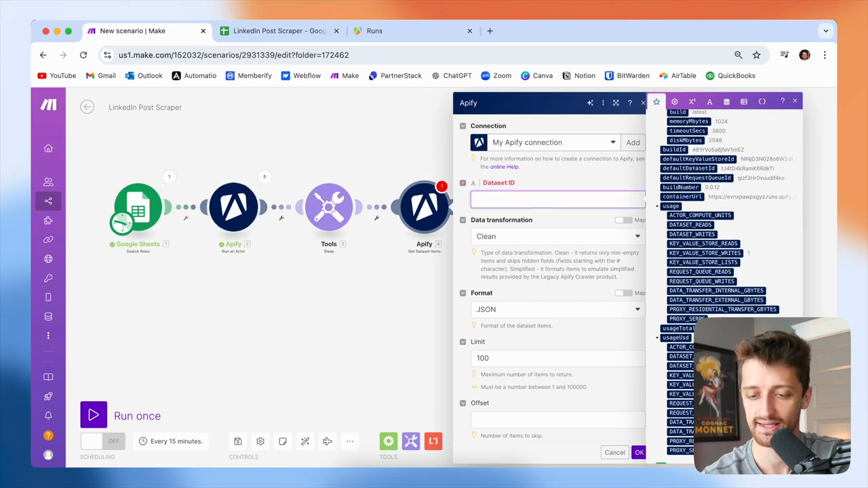Viewport: 868px width, 488px height.
Task: Open the Notes icon in Controls
Action: click(283, 441)
